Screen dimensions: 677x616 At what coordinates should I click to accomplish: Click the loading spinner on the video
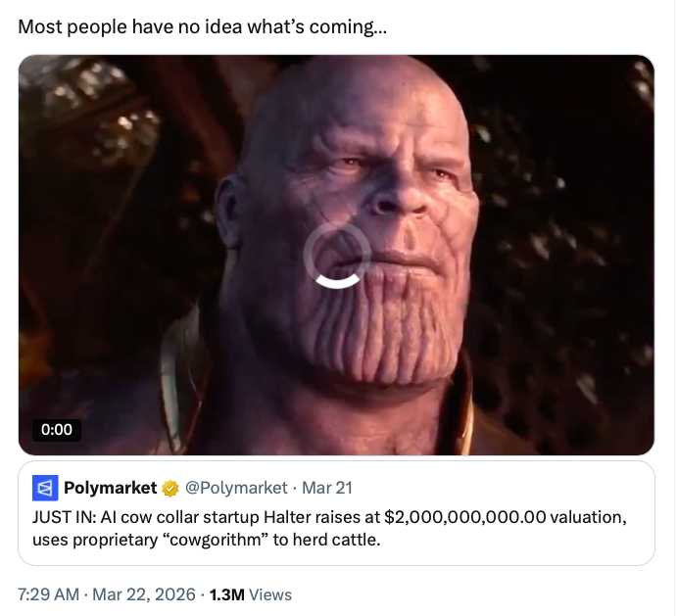click(x=336, y=255)
